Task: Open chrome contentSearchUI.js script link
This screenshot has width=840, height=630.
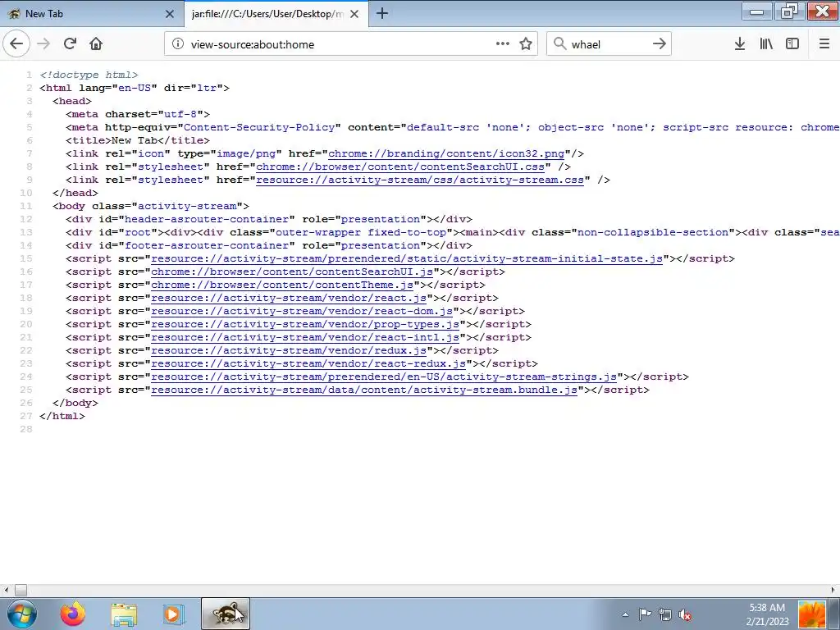Action: 292,272
